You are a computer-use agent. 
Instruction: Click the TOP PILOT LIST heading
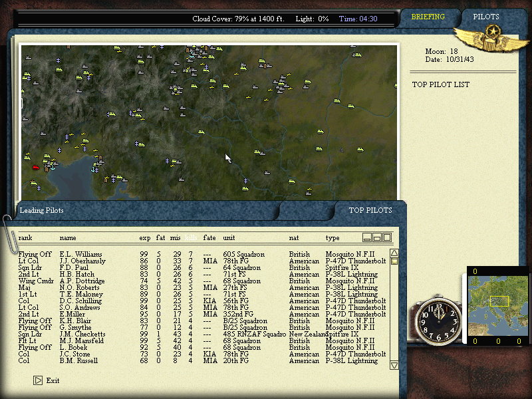tap(441, 84)
